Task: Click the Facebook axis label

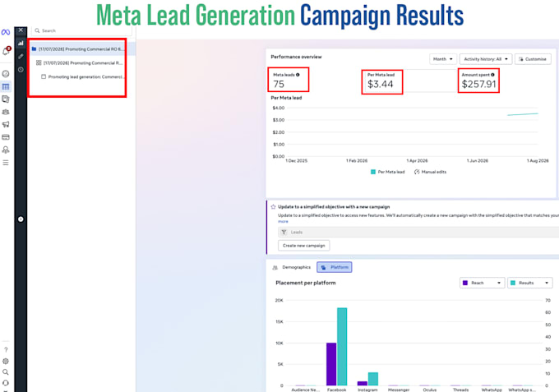Action: tap(336, 390)
